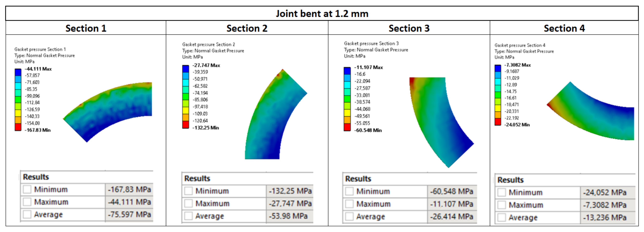Click the red swatch in Section 1 legend
The height and width of the screenshot is (232, 644).
(x=18, y=127)
